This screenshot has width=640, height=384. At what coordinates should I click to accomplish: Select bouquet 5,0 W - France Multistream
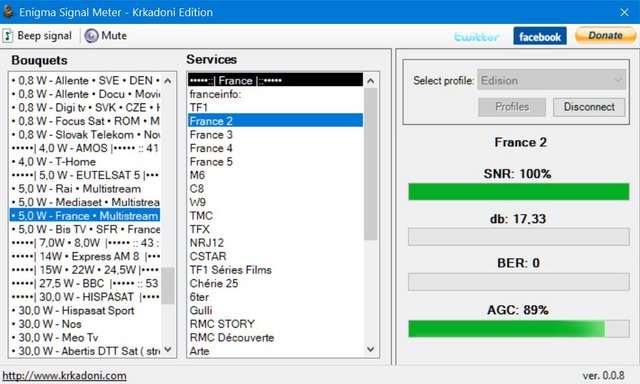pyautogui.click(x=85, y=215)
